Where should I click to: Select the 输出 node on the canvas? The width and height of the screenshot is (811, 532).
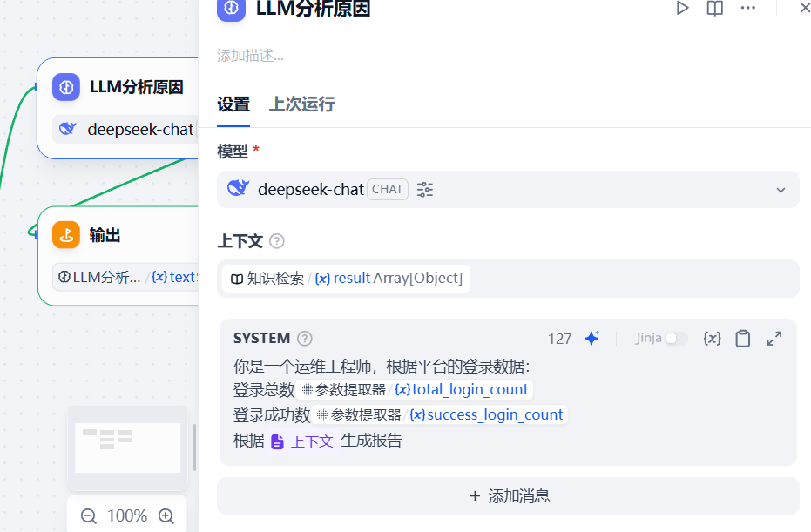[105, 235]
